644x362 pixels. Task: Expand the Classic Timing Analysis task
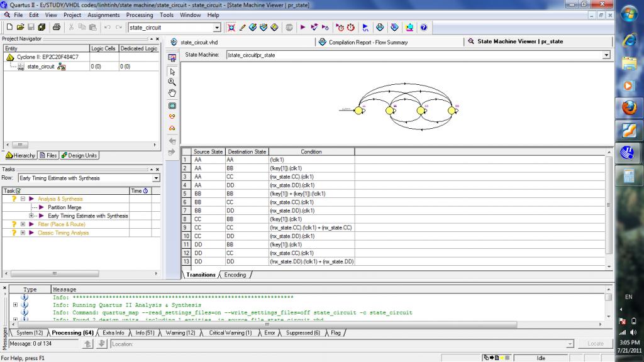coord(23,233)
